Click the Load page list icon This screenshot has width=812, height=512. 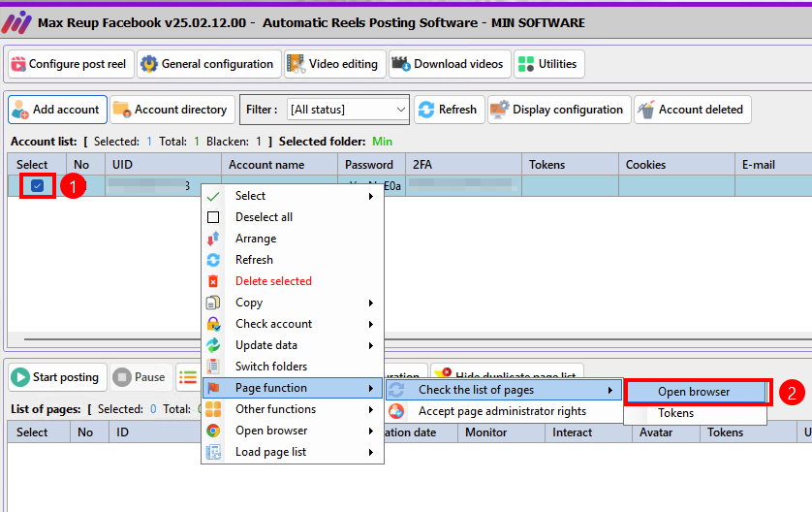point(213,452)
